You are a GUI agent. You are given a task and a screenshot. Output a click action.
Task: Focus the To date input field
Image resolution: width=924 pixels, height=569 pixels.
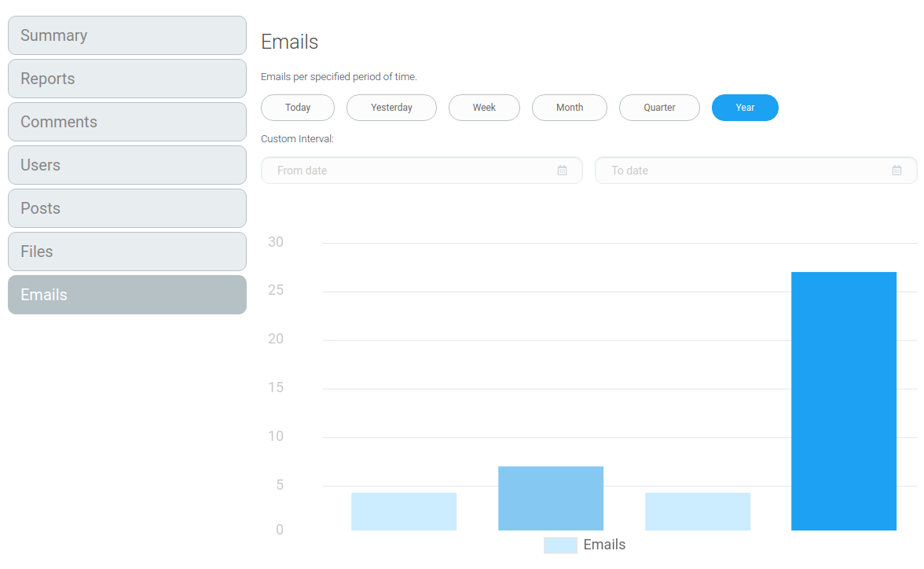click(756, 171)
